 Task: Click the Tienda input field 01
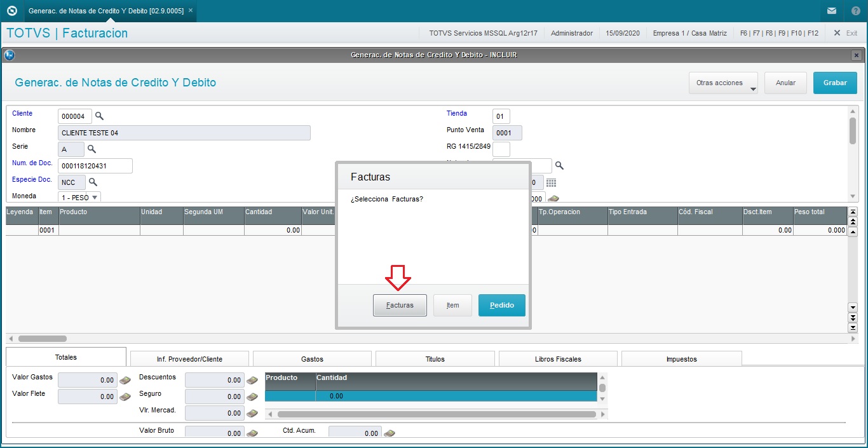pyautogui.click(x=501, y=116)
